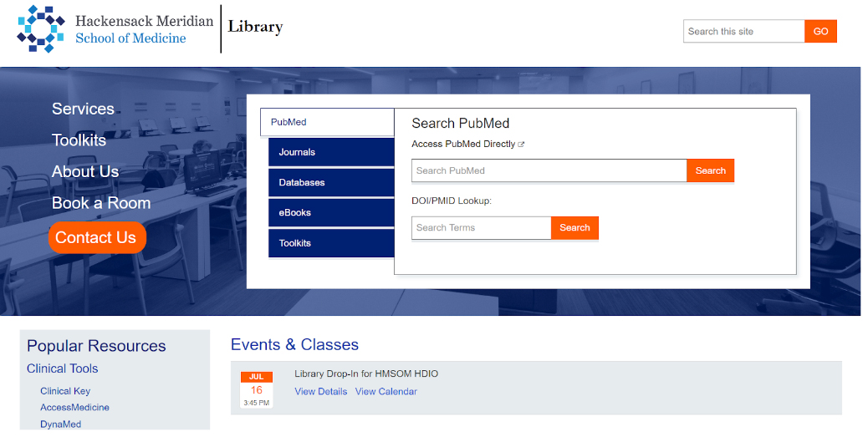Open the Services menu item
The width and height of the screenshot is (868, 437).
(x=83, y=109)
